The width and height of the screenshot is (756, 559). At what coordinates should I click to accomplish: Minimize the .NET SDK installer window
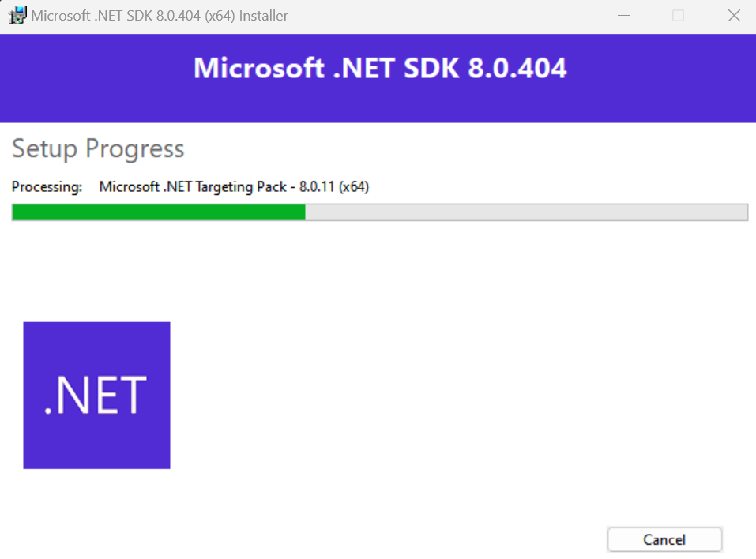[x=623, y=16]
